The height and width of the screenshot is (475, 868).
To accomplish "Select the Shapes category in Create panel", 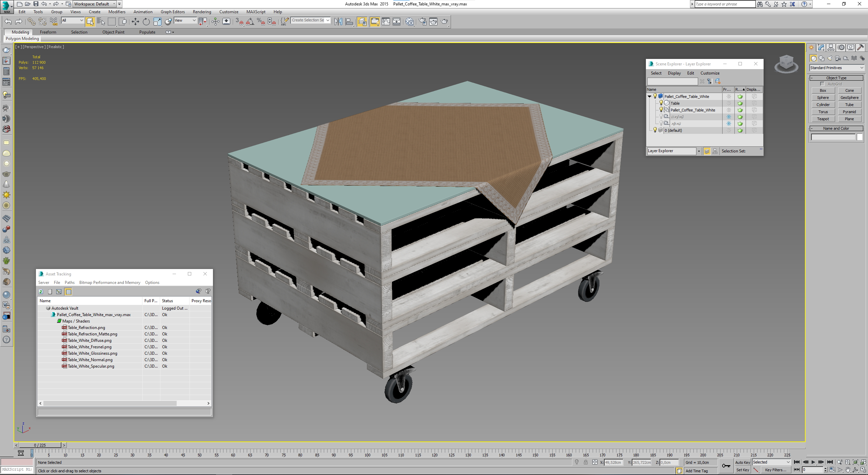I will click(822, 58).
